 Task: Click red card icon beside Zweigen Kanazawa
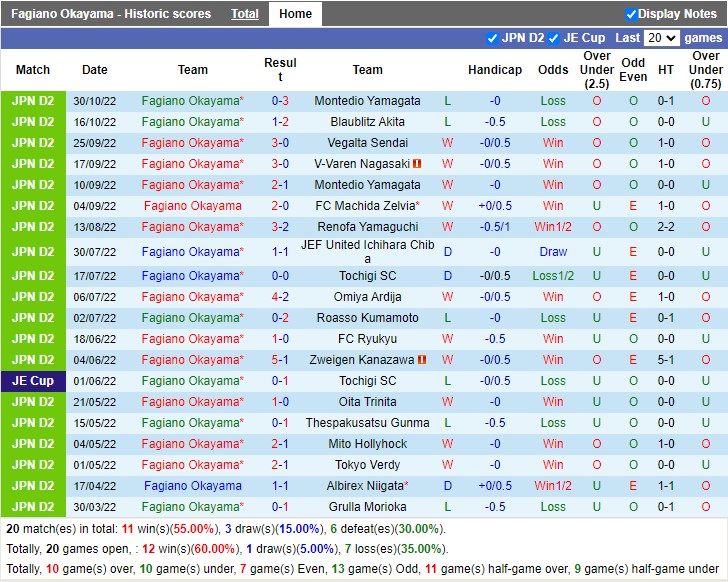tap(421, 360)
